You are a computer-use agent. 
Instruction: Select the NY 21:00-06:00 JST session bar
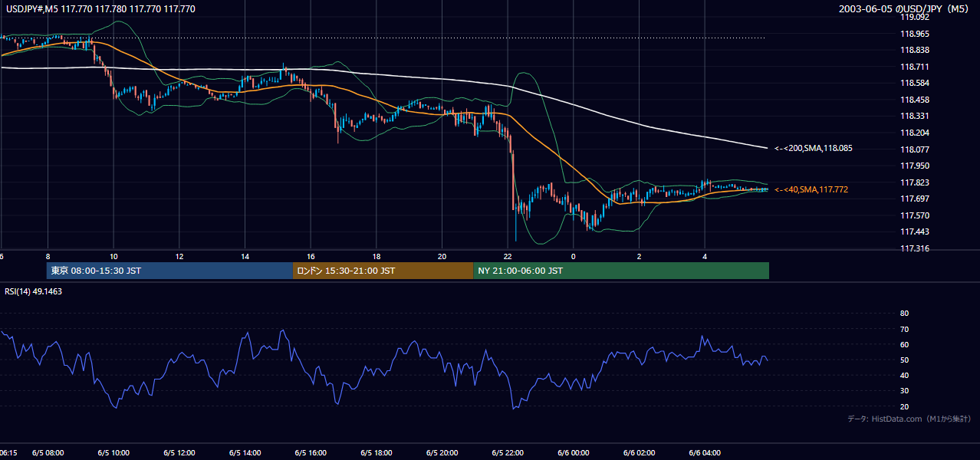point(621,271)
